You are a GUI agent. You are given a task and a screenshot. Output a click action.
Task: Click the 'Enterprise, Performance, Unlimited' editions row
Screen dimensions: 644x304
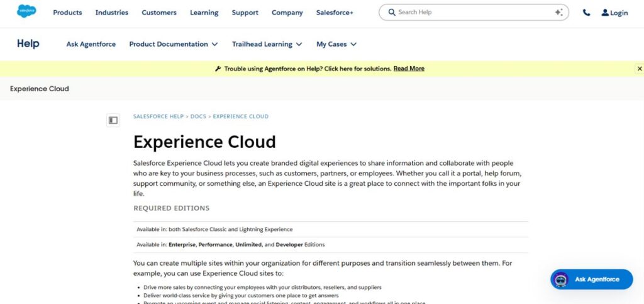coord(331,245)
